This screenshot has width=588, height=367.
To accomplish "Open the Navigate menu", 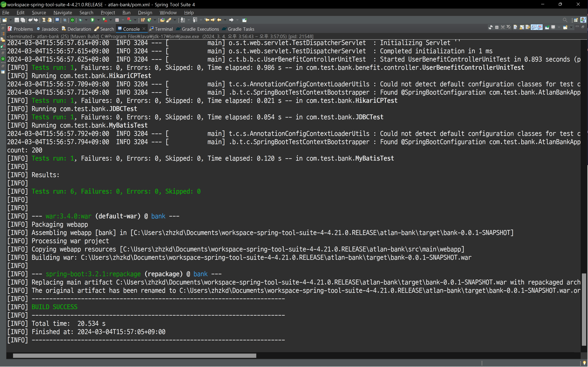I will click(63, 12).
